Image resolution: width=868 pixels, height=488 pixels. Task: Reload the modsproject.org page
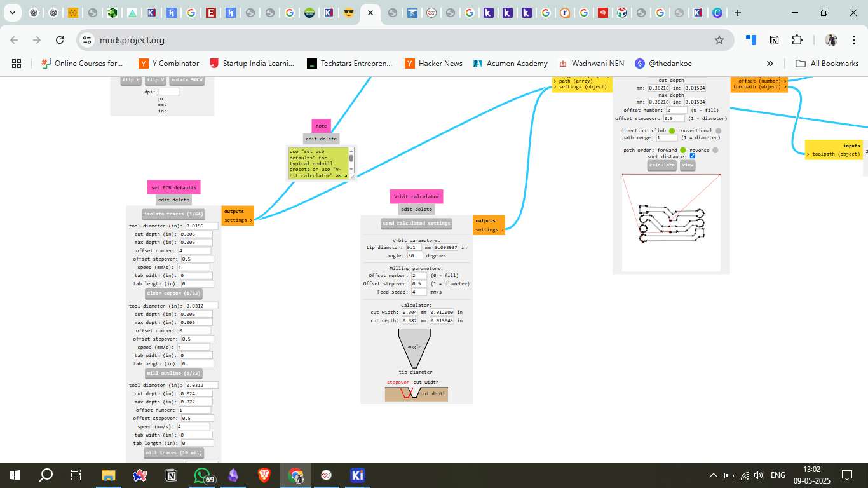click(x=60, y=40)
